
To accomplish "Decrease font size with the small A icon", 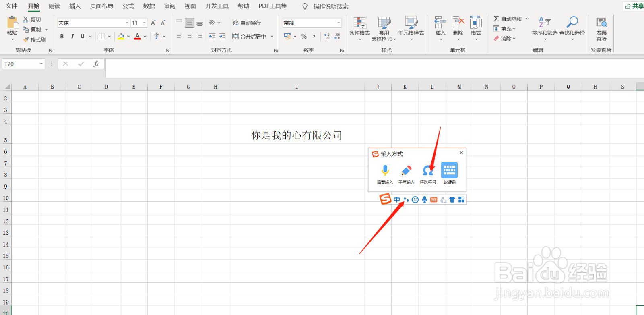I will point(163,23).
